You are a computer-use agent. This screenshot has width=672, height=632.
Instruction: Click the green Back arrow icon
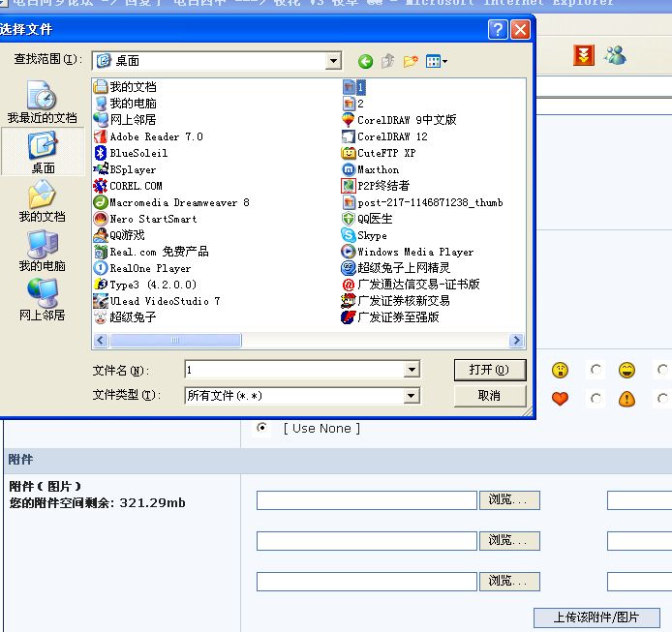click(365, 61)
